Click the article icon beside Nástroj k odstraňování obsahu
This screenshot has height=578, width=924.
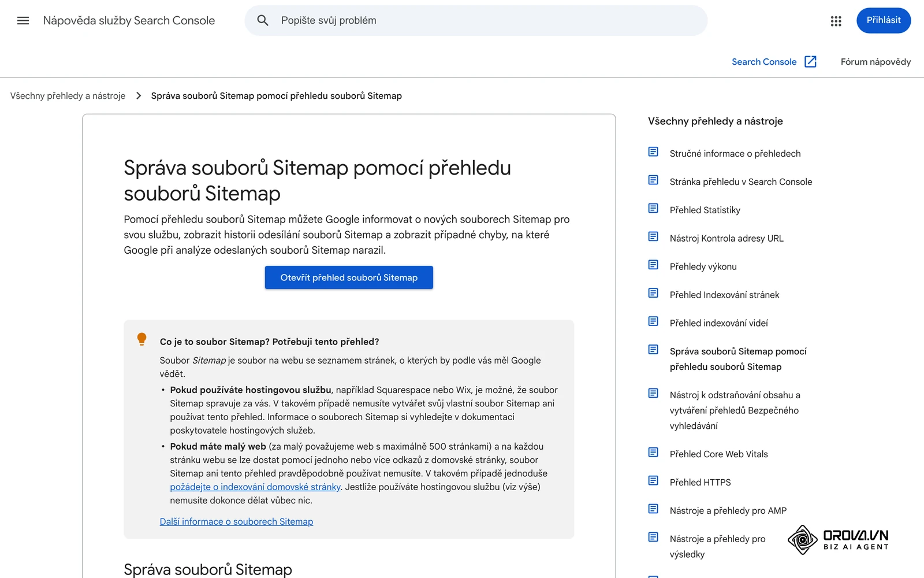[653, 394]
